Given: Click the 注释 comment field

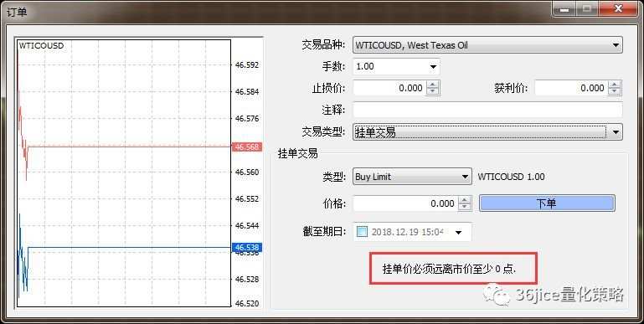Looking at the screenshot, I should 487,110.
